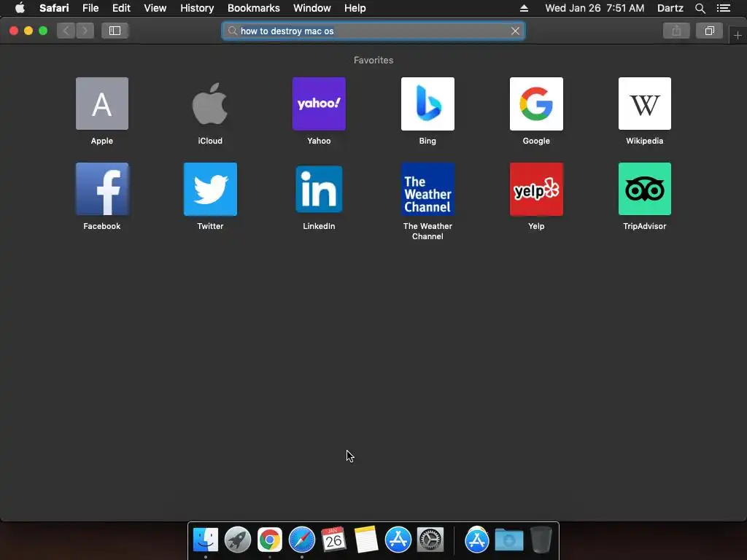Open the Yelp favorite tile
This screenshot has height=560, width=747.
pos(536,189)
